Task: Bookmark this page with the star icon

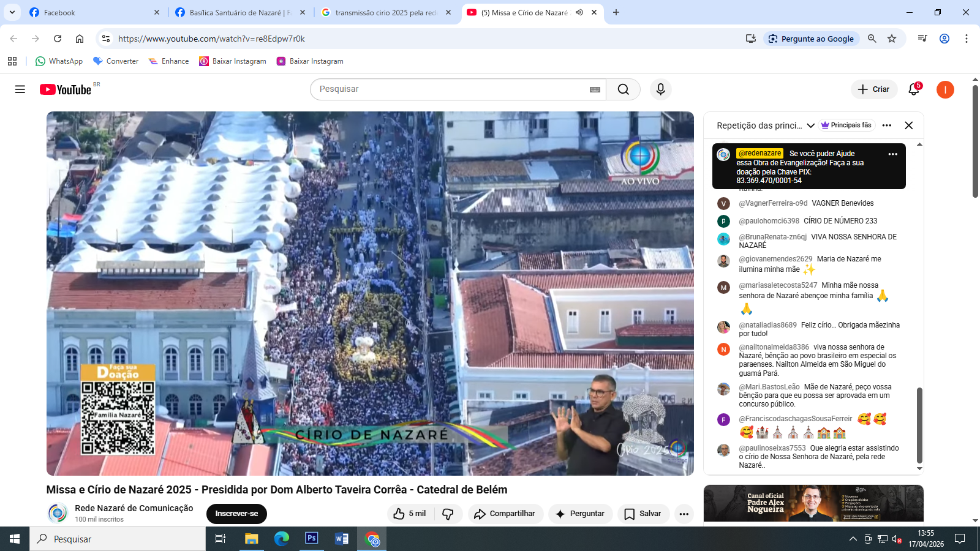Action: point(892,39)
